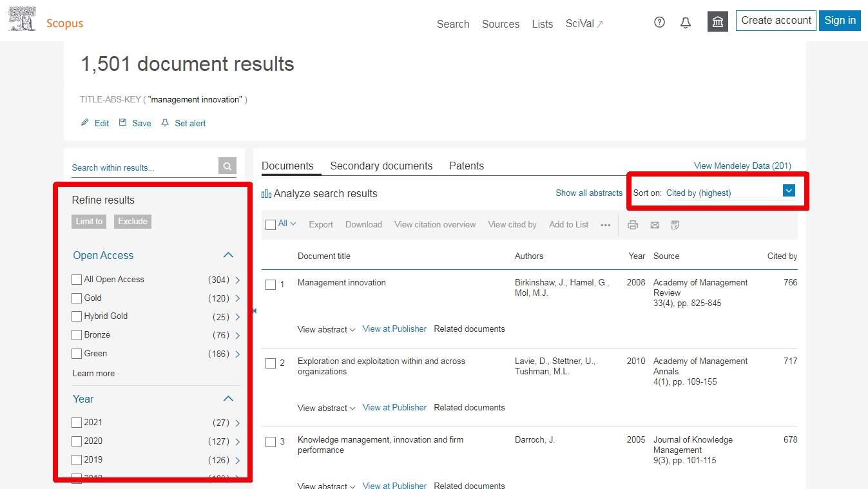Open the Sort on dropdown arrow
The image size is (868, 489).
click(789, 191)
